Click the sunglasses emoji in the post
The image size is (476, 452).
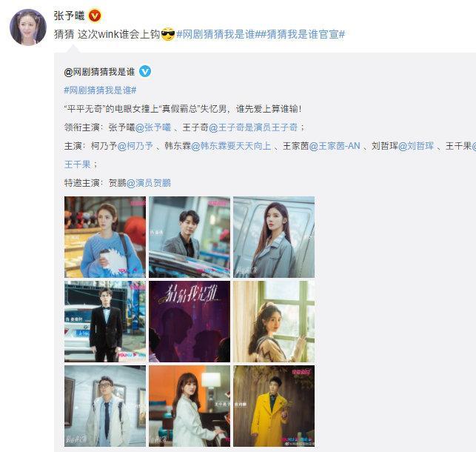pos(168,34)
